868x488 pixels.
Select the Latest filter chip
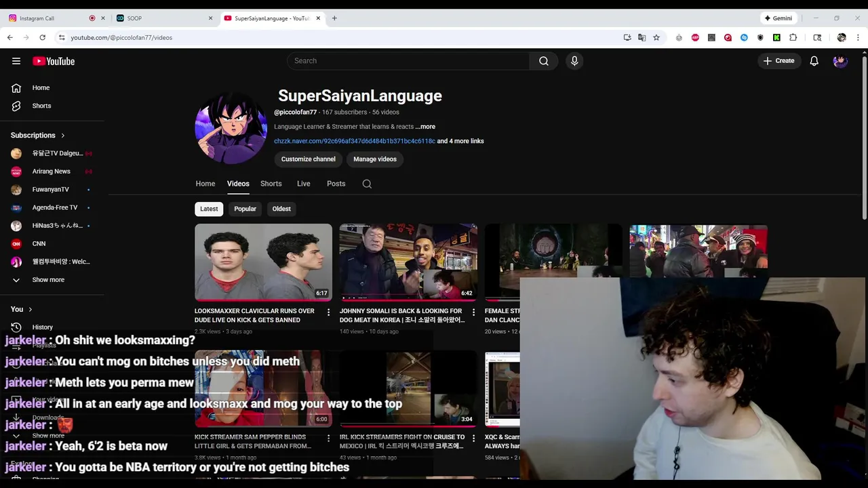click(x=209, y=209)
